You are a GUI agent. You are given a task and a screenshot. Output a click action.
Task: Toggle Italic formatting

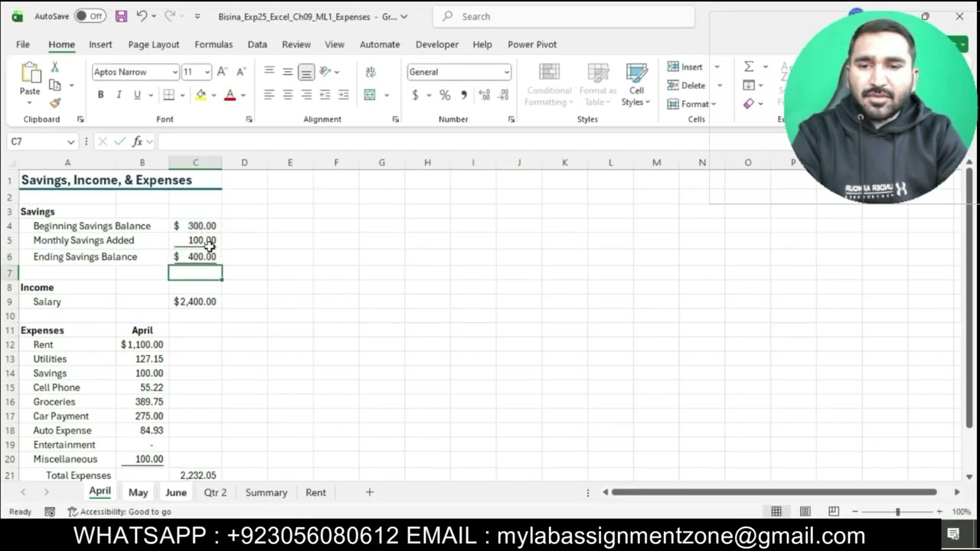tap(119, 95)
